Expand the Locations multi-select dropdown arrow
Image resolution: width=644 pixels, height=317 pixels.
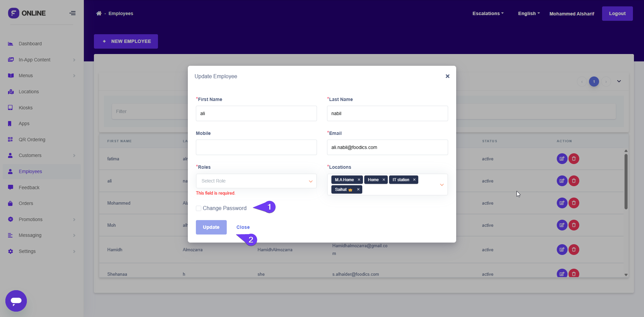(x=442, y=185)
